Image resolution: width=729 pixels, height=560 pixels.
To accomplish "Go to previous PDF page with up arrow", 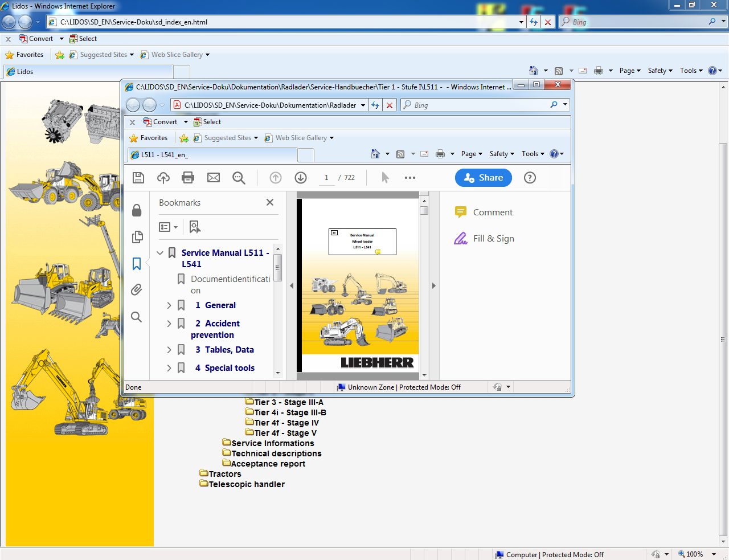I will pos(276,178).
